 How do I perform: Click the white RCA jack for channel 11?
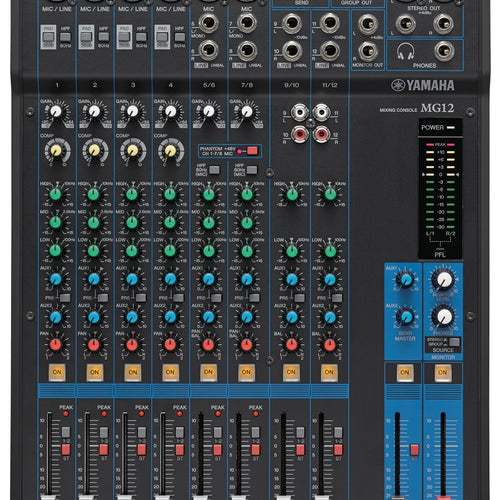coord(321,112)
